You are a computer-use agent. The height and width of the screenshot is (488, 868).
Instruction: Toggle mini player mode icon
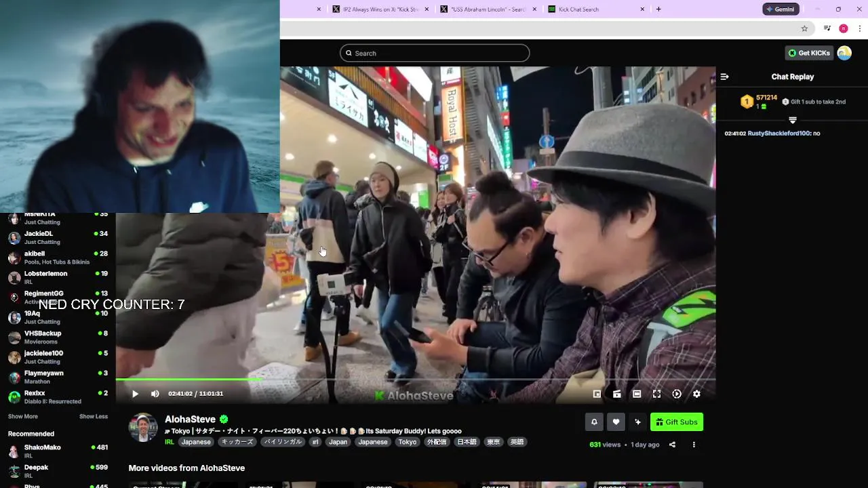(x=597, y=394)
